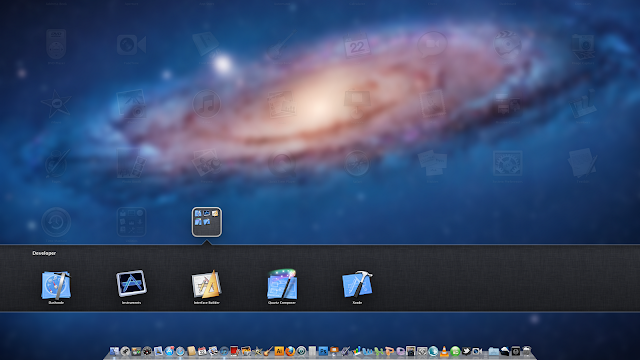The width and height of the screenshot is (640, 360).
Task: Launch the Mac App Store from Dock
Action: tap(169, 351)
